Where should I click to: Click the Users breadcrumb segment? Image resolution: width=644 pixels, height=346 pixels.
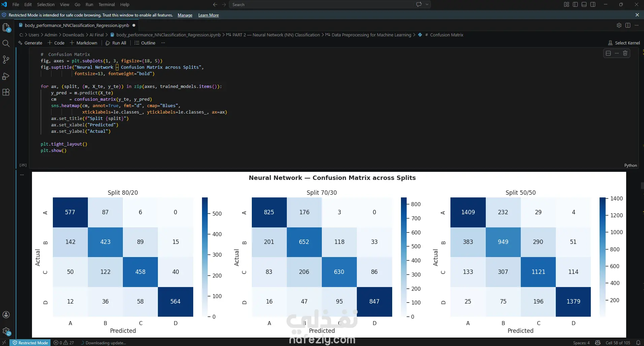pyautogui.click(x=34, y=35)
